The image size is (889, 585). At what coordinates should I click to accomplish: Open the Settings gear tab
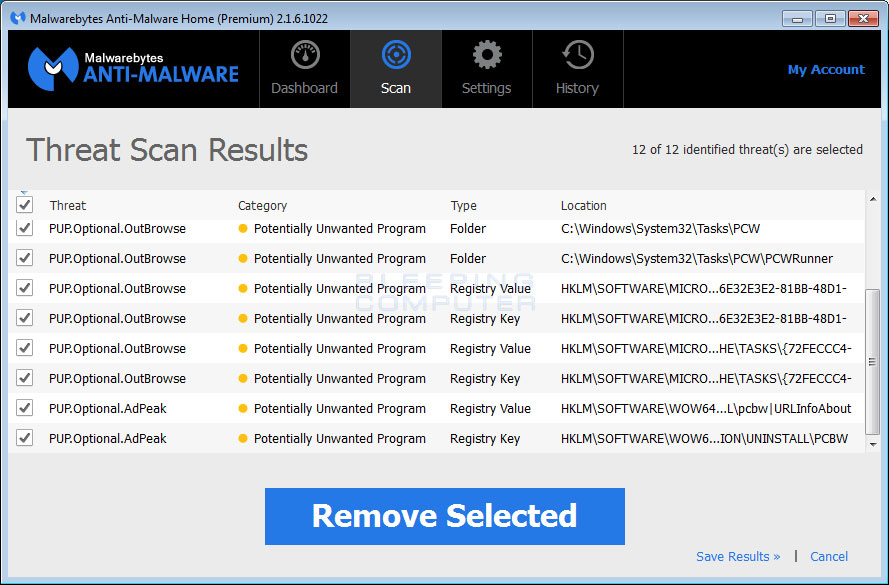click(486, 69)
